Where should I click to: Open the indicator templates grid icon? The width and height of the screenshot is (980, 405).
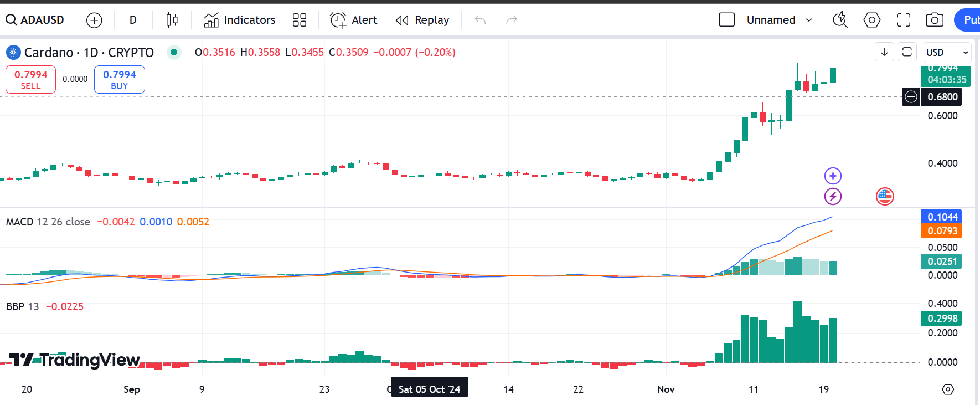[300, 20]
